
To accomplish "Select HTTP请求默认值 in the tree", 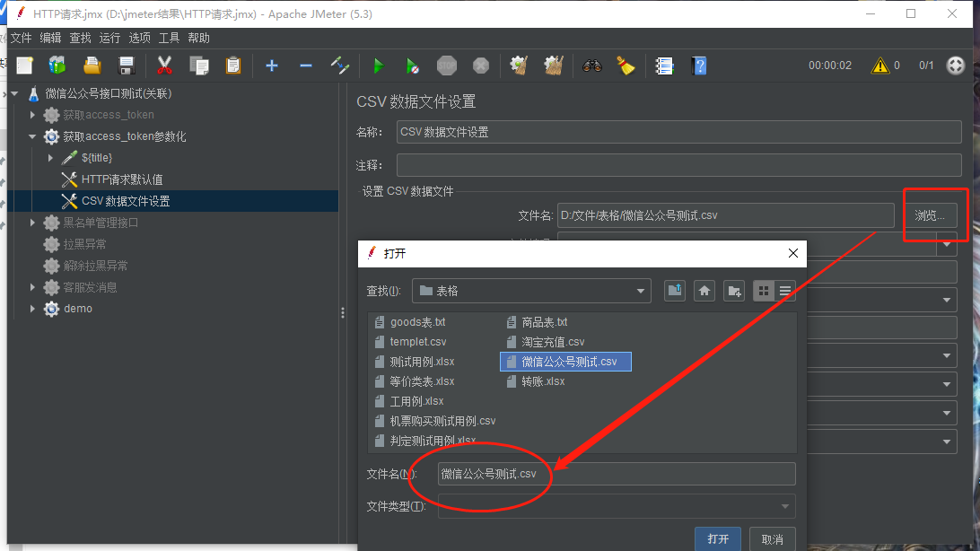I will point(122,179).
